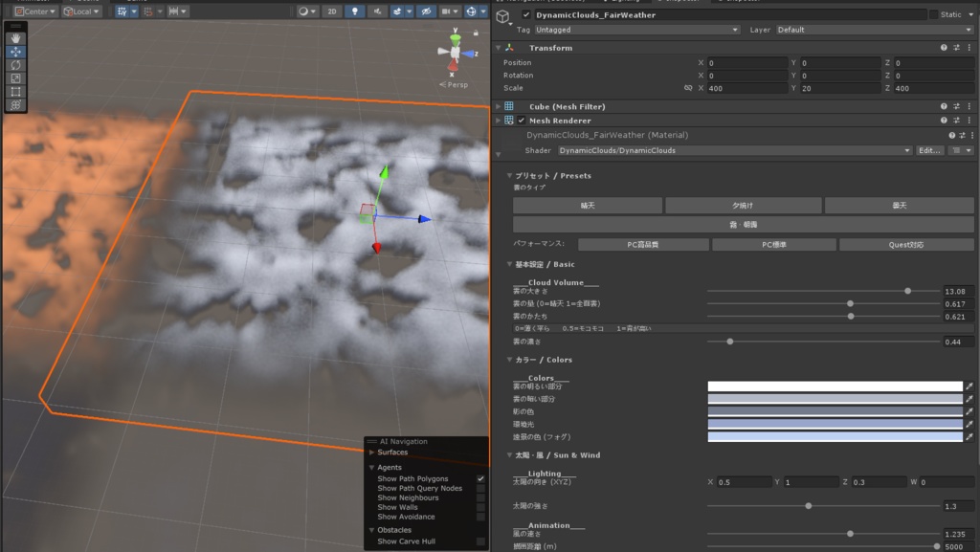
Task: Click the 0.44 cloud density slider handle
Action: [730, 342]
